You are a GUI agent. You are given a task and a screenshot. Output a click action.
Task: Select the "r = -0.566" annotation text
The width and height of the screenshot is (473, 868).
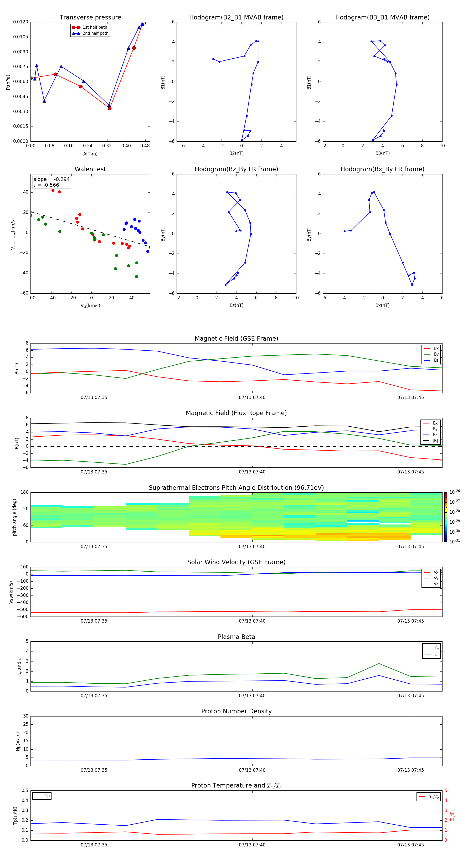coord(47,185)
